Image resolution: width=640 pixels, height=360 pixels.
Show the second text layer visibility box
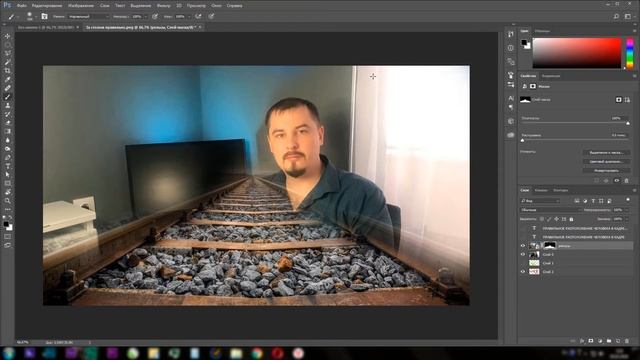coord(523,237)
